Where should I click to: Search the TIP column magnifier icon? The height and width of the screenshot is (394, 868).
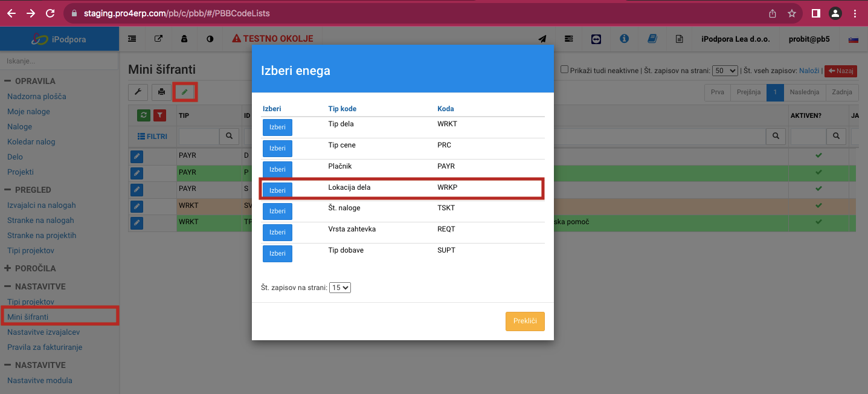click(x=230, y=137)
